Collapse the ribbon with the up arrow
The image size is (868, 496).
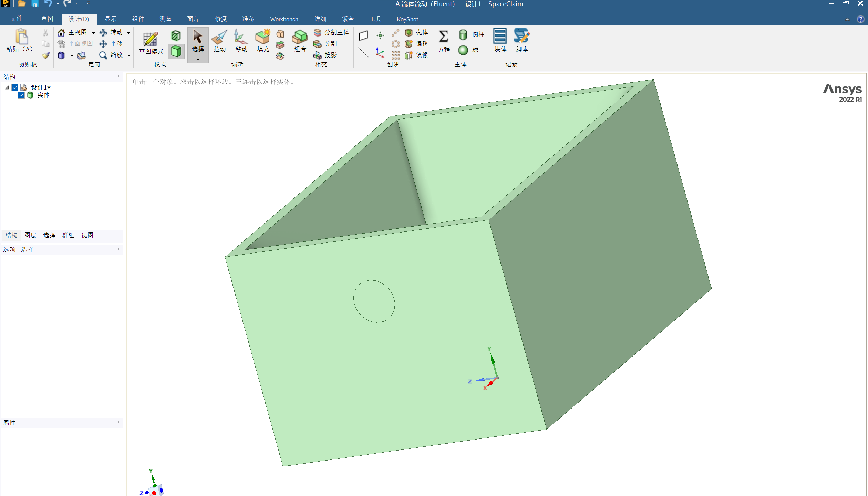[x=847, y=19]
